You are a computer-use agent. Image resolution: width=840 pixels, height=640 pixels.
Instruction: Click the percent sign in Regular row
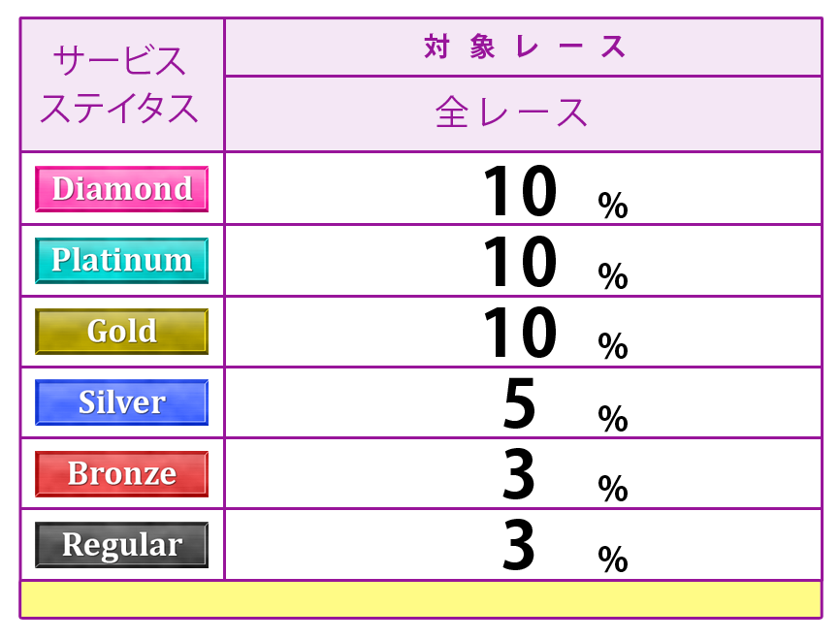[613, 560]
